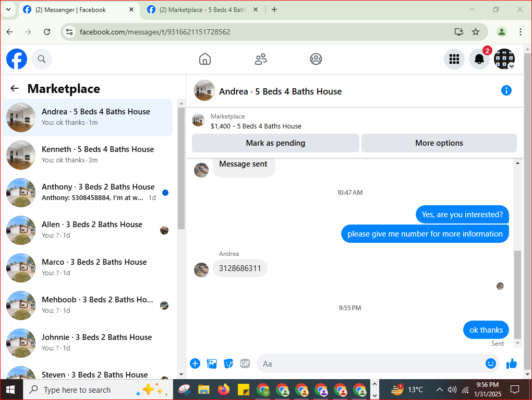Open Andrea 5 Beds 4 Baths House conversation
The height and width of the screenshot is (400, 532).
88,117
